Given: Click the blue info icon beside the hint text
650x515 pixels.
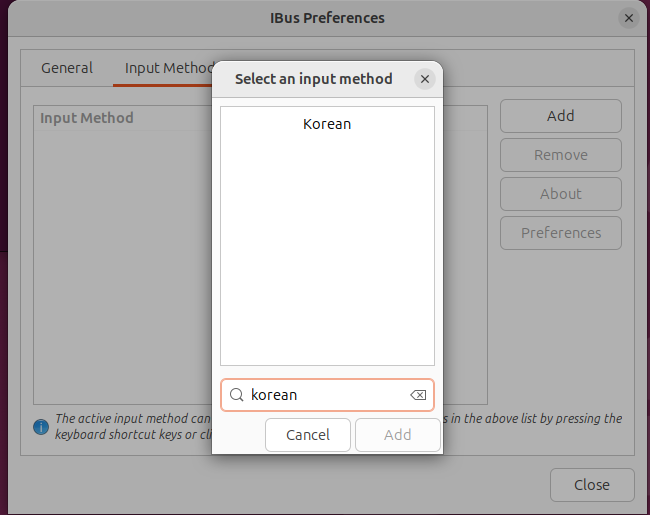Looking at the screenshot, I should pos(41,427).
